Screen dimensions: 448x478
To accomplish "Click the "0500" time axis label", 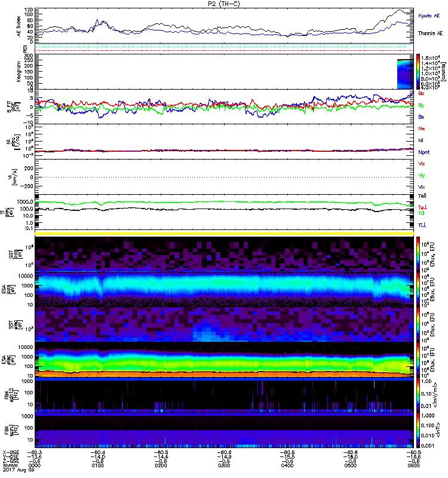I will 350,465.
